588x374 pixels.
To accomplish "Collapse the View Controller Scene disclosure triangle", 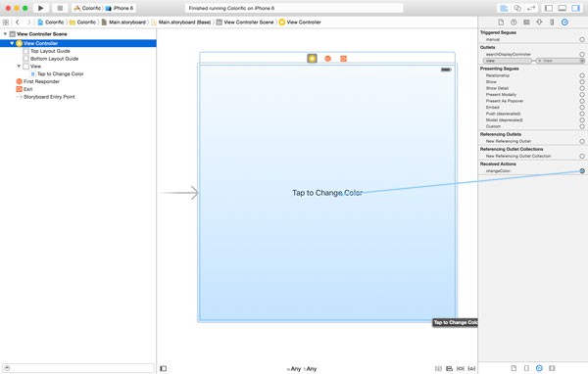I will 5,33.
